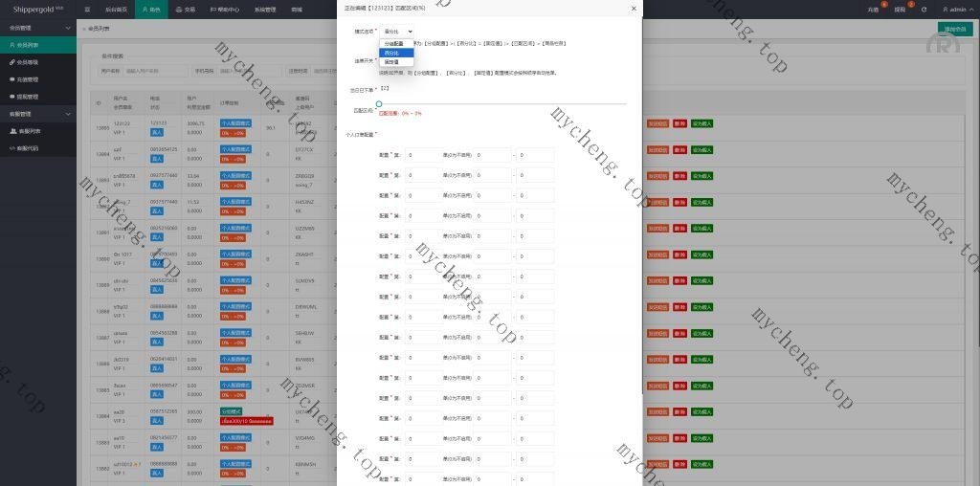
Task: Open 帮助中心 in the top navigation
Action: [x=226, y=9]
